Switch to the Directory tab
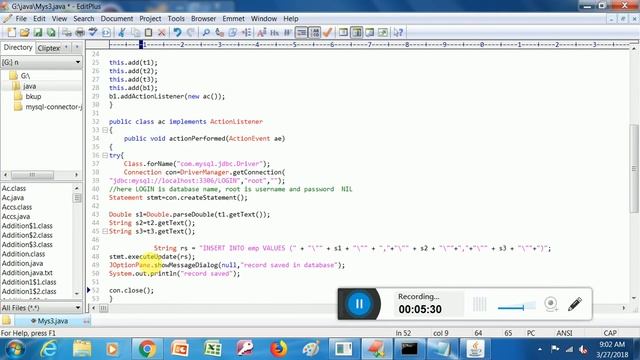Screen dimensions: 640x360 pos(18,47)
